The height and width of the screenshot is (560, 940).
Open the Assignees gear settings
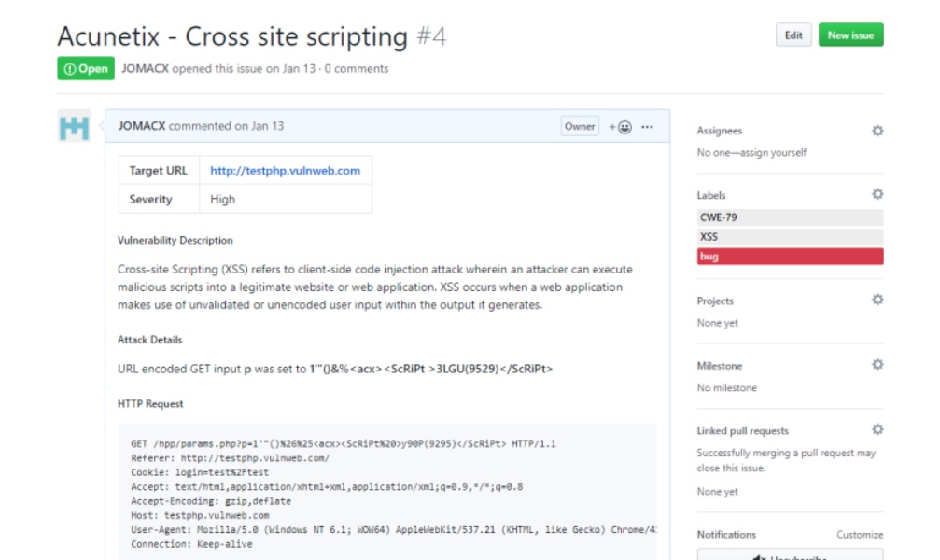pos(877,131)
